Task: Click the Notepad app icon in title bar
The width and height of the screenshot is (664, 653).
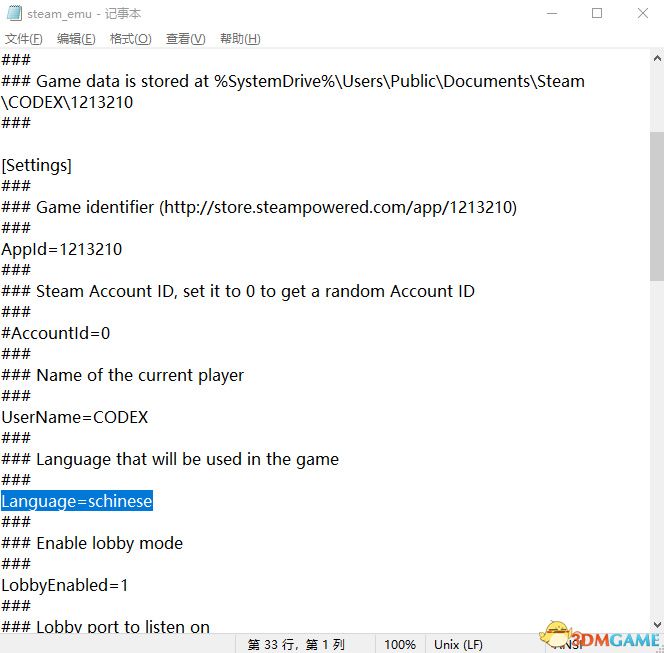Action: (x=14, y=13)
